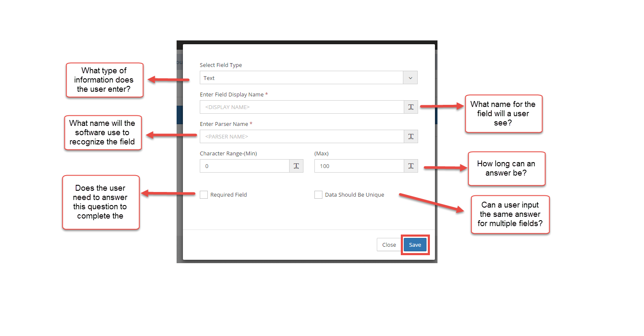Click into the Parser Name input box
The width and height of the screenshot is (644, 336).
coord(301,136)
